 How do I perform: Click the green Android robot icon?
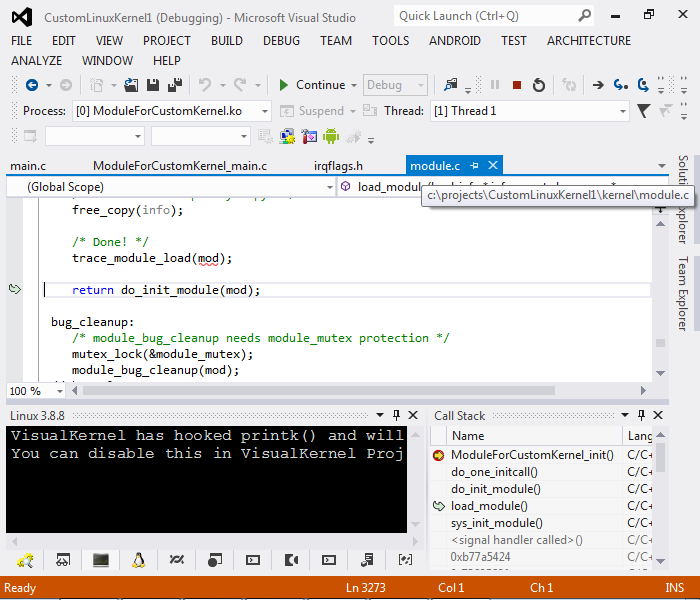point(331,136)
